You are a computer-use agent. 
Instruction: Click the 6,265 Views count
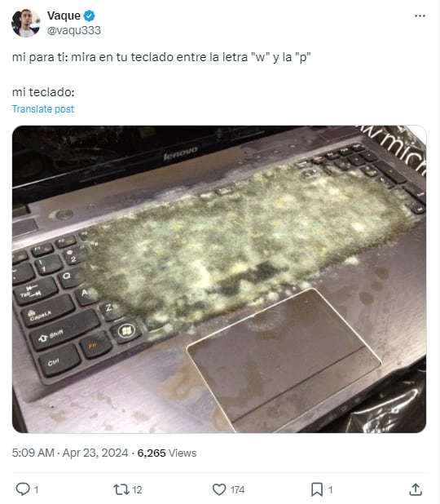tap(167, 453)
